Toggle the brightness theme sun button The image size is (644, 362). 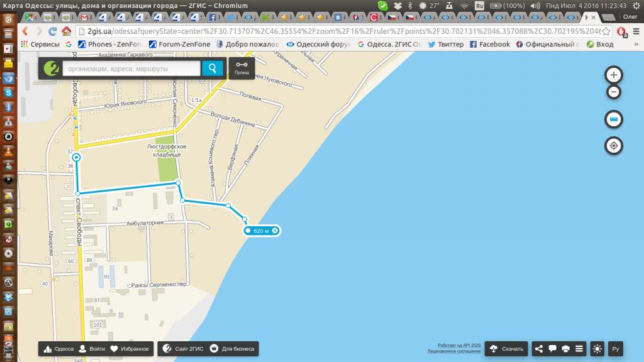597,349
